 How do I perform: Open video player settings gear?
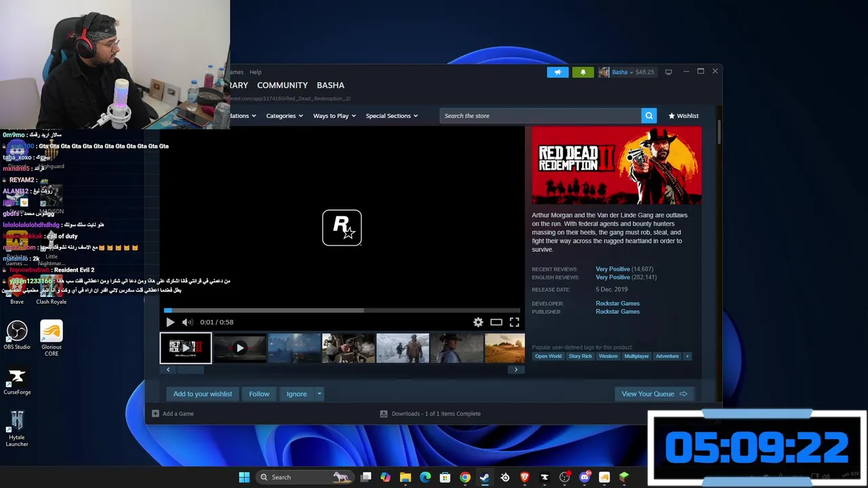[478, 322]
